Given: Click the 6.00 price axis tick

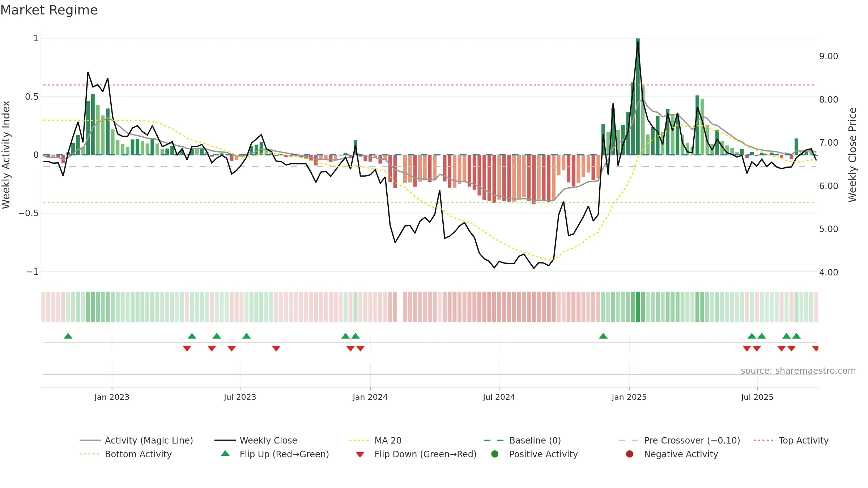Looking at the screenshot, I should pos(829,186).
